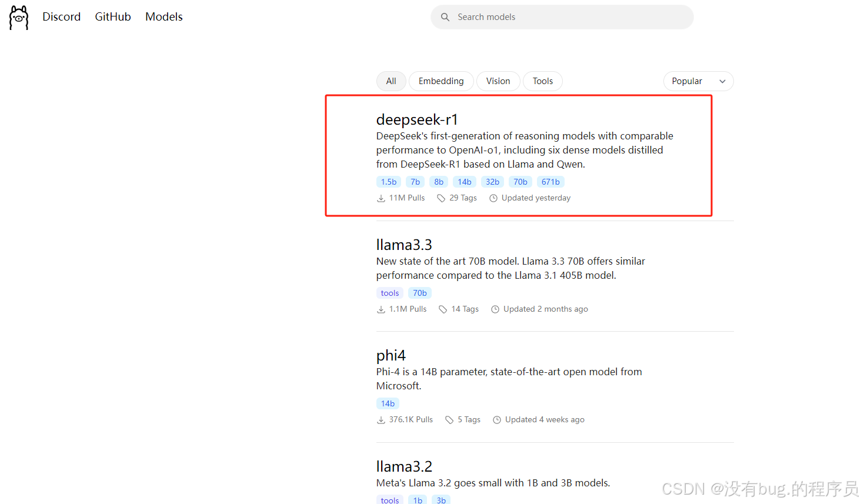
Task: Click the Updated 2 months ago text
Action: click(x=546, y=309)
